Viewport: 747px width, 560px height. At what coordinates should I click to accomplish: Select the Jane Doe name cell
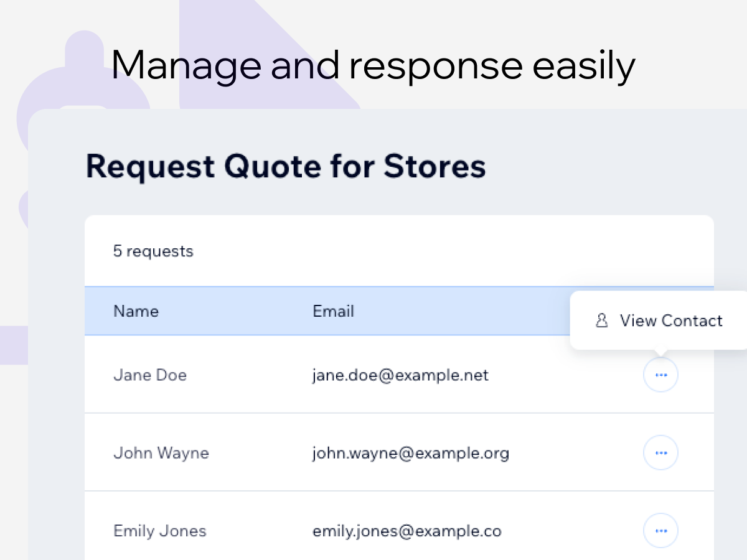[x=150, y=375]
